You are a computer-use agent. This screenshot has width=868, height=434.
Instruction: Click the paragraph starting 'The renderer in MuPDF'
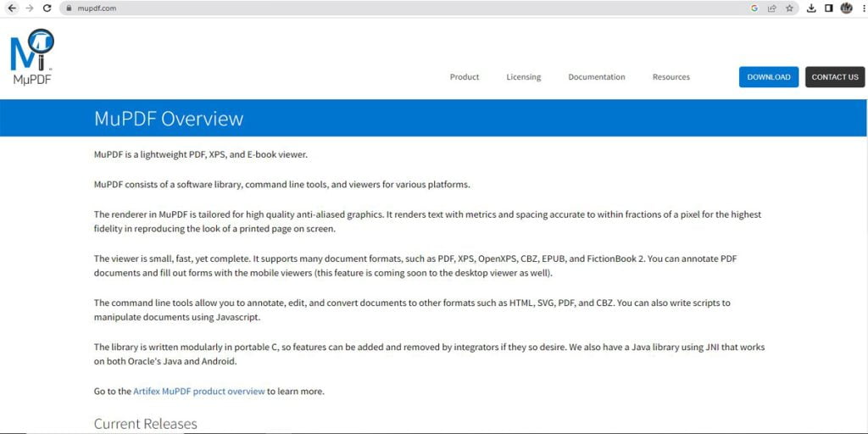pyautogui.click(x=428, y=221)
